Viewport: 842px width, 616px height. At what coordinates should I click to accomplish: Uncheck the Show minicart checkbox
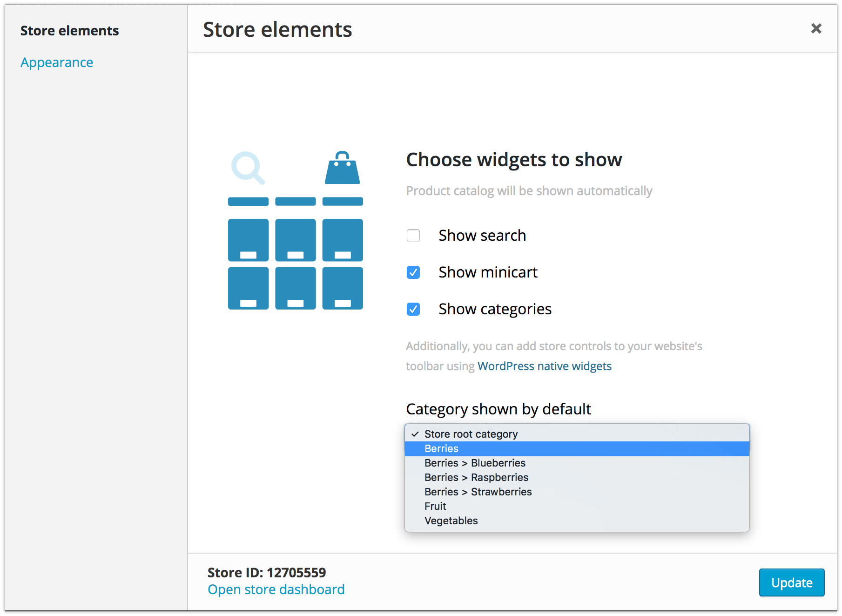pyautogui.click(x=413, y=272)
